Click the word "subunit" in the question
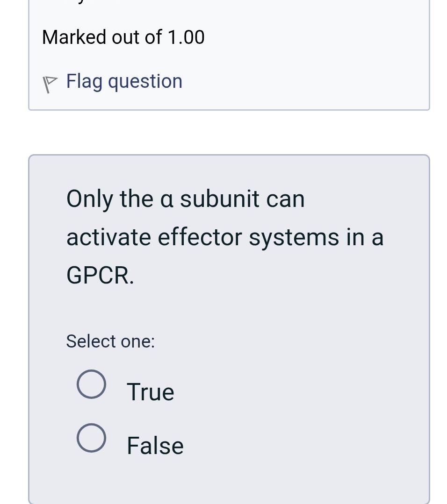The width and height of the screenshot is (447, 504). point(219,199)
